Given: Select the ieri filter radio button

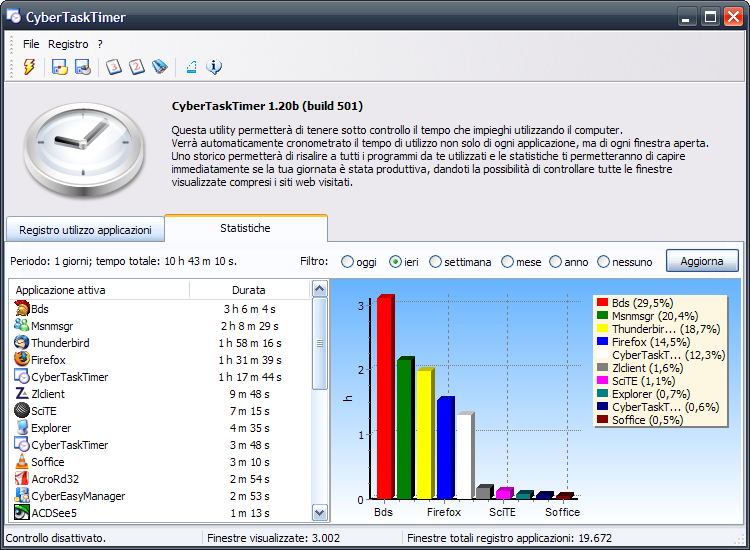Looking at the screenshot, I should coord(395,262).
